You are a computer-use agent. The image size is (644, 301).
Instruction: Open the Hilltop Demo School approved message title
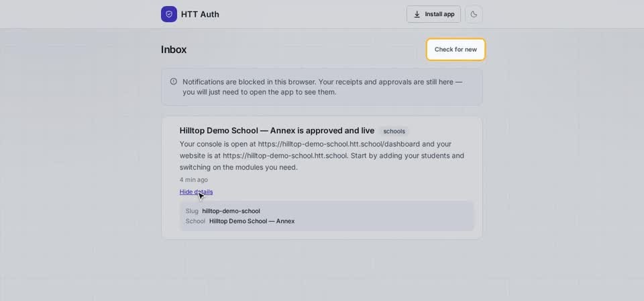[x=277, y=131]
